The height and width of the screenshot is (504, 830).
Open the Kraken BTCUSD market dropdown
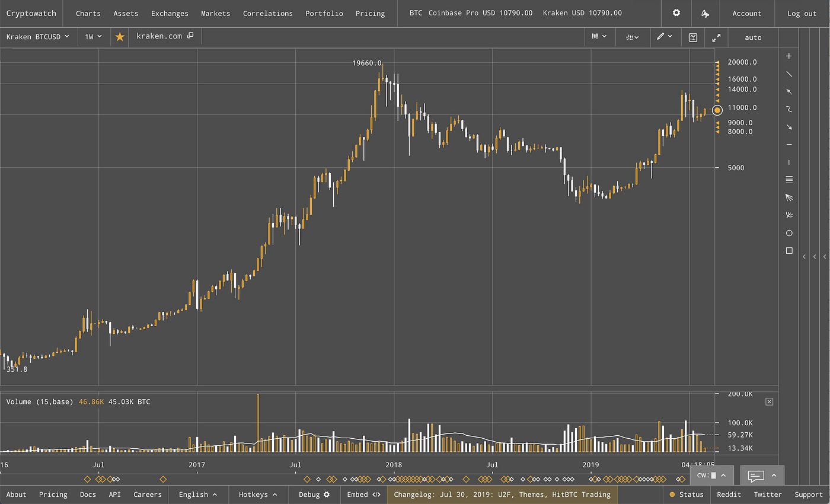38,37
